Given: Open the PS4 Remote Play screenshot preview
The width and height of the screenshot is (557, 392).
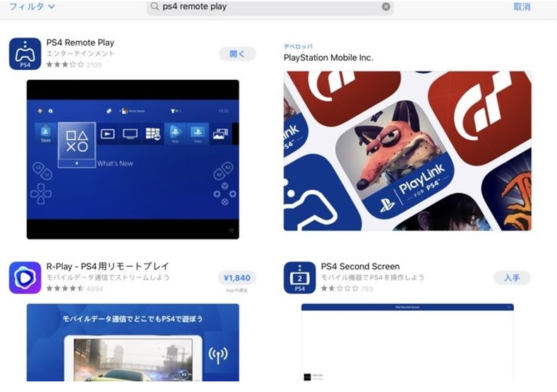Looking at the screenshot, I should click(x=133, y=160).
